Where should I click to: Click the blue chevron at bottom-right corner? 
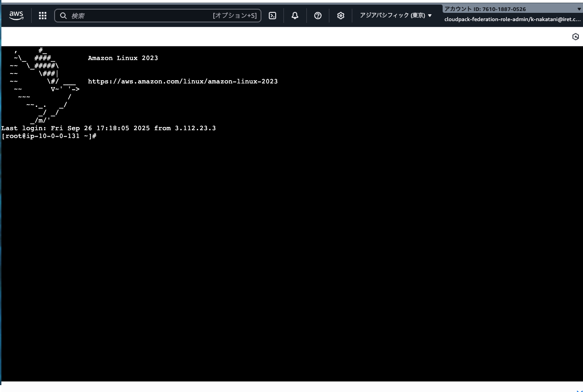579,390
